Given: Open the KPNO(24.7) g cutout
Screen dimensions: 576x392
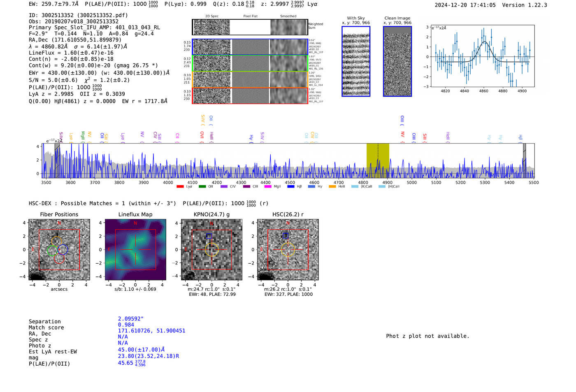Looking at the screenshot, I should coord(211,249).
